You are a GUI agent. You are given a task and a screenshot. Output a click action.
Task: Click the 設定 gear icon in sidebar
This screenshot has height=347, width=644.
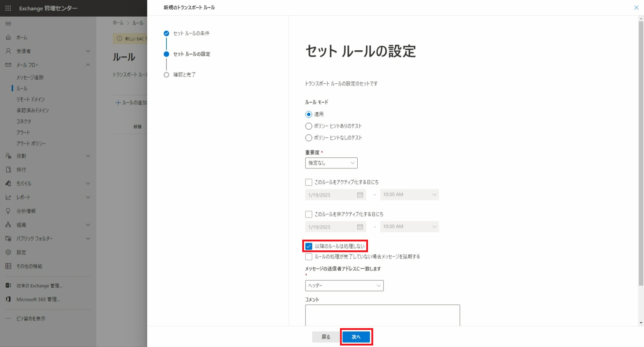8,252
